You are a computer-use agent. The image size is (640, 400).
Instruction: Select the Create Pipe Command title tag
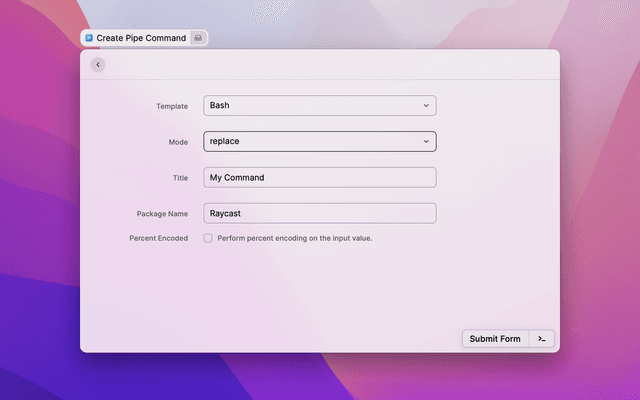(141, 38)
